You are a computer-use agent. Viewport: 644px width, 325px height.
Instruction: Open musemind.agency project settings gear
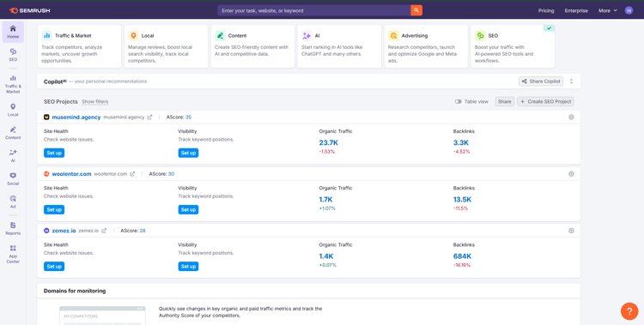pyautogui.click(x=571, y=117)
